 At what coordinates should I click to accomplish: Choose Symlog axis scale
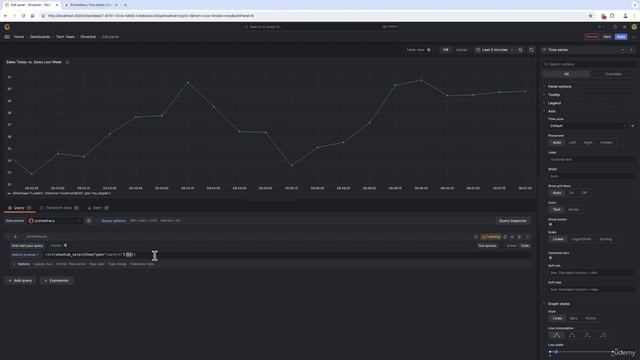click(x=605, y=239)
